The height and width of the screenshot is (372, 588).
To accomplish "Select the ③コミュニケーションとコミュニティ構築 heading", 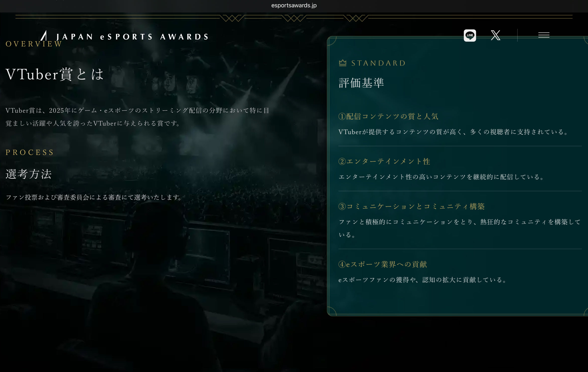I will [411, 206].
